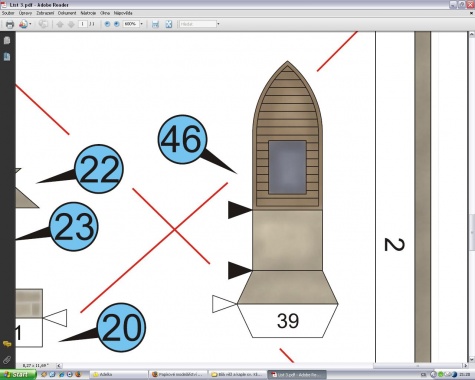475x380 pixels.
Task: Click the collaborate/share icon next to the printer
Action: [x=23, y=24]
